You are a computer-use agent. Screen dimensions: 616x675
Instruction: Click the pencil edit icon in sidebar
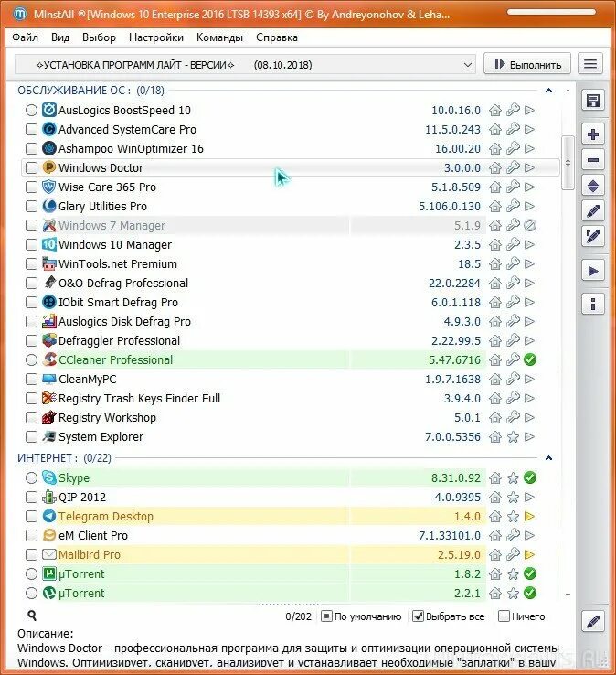(593, 211)
